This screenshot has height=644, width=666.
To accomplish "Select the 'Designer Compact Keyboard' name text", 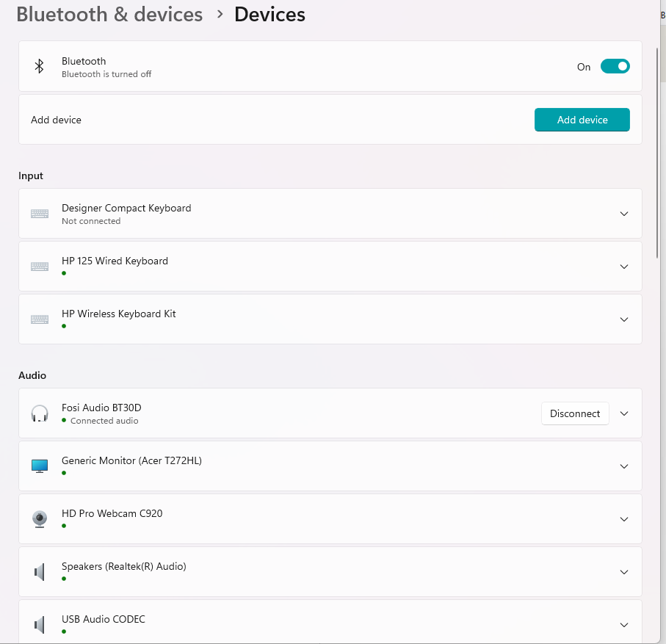I will pyautogui.click(x=126, y=208).
